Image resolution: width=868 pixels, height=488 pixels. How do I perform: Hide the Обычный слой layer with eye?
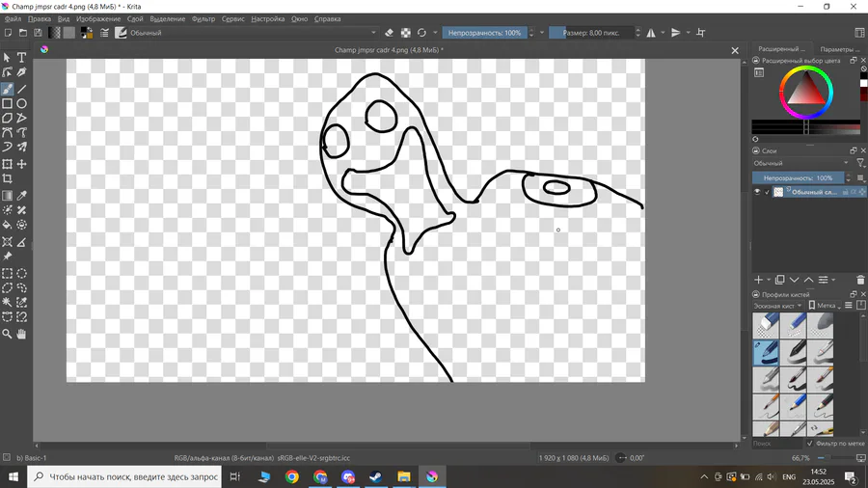coord(757,192)
